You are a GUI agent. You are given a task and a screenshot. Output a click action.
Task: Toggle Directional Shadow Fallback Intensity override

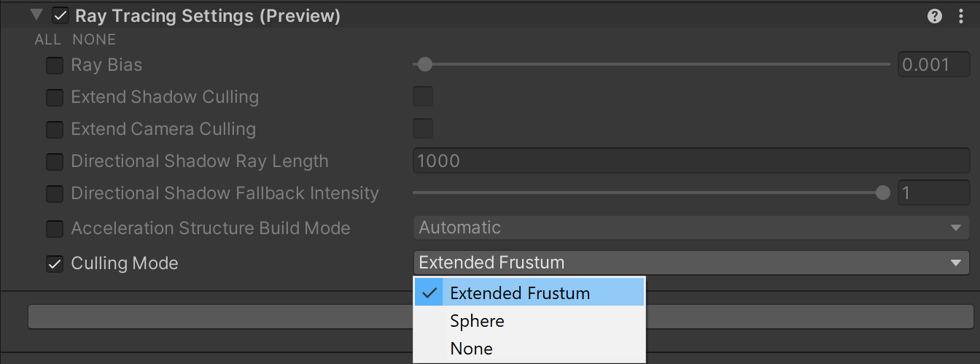coord(55,194)
